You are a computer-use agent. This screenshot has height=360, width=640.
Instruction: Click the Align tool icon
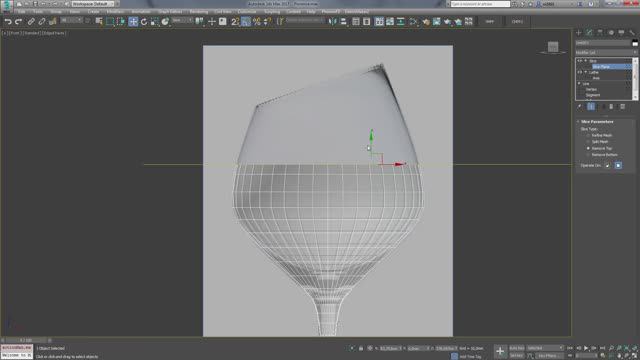[x=343, y=22]
